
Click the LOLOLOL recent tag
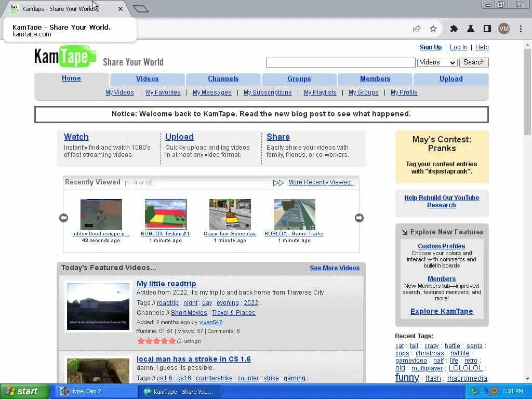point(465,368)
